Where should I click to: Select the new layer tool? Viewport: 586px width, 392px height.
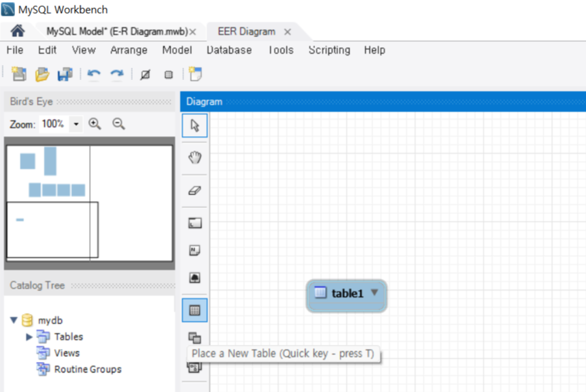point(194,223)
